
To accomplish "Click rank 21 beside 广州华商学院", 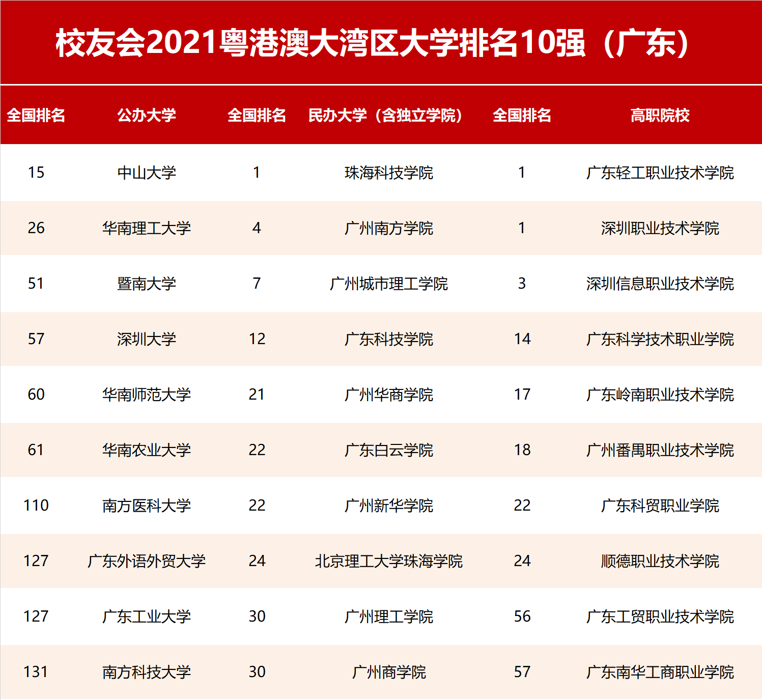I will pyautogui.click(x=257, y=395).
